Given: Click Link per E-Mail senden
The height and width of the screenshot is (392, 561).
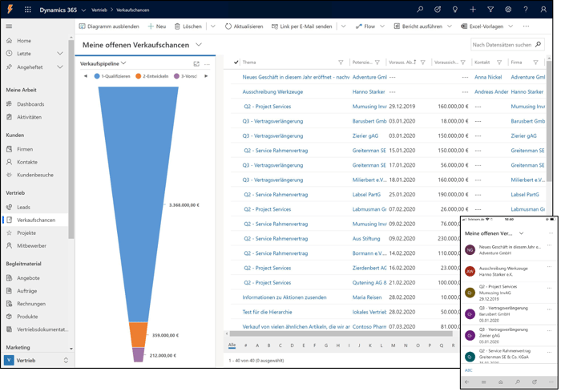Looking at the screenshot, I should (x=302, y=26).
